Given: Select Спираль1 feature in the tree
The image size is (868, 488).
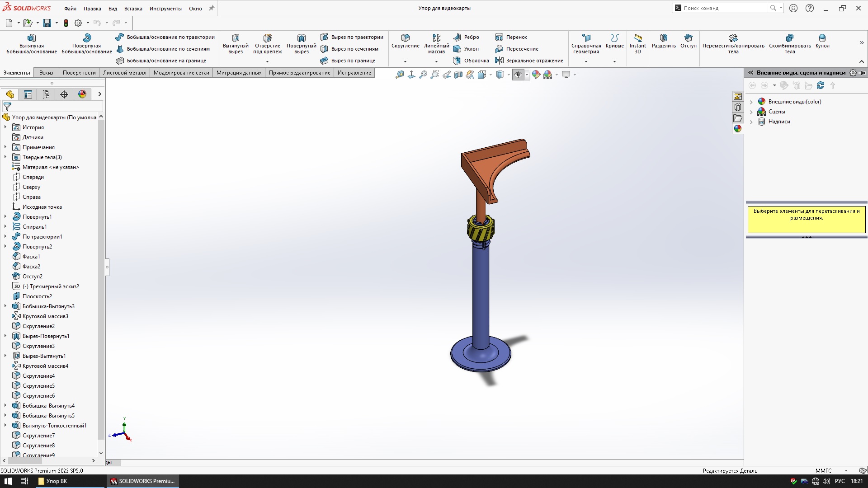Looking at the screenshot, I should point(35,227).
